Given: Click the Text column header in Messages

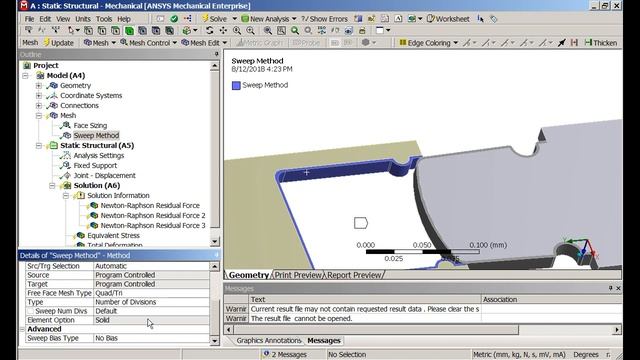Looking at the screenshot, I should point(365,300).
